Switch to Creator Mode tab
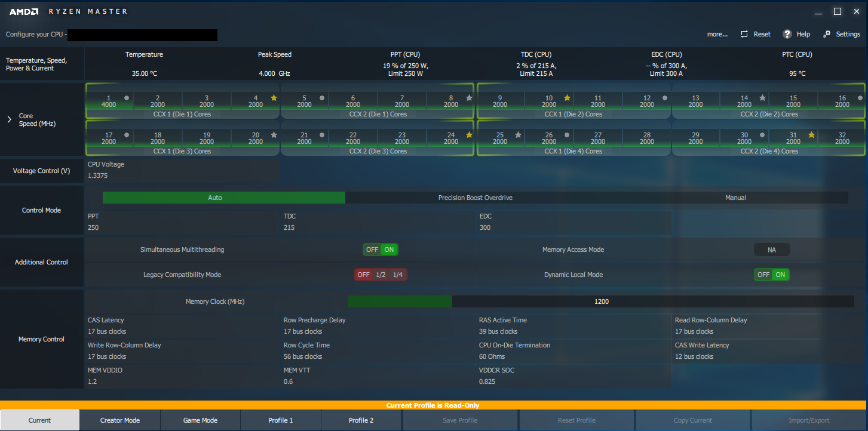This screenshot has height=431, width=868. click(120, 420)
